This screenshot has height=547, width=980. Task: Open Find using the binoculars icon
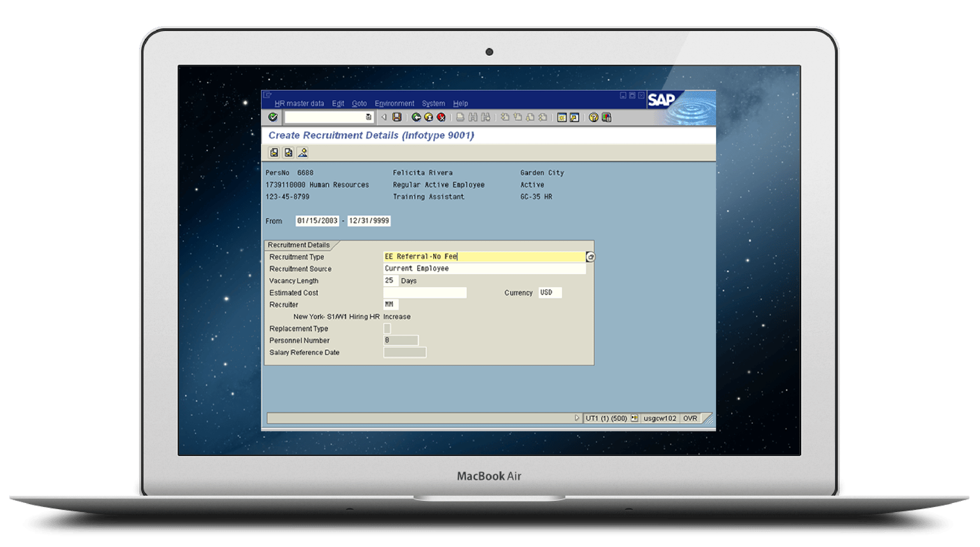(x=473, y=118)
